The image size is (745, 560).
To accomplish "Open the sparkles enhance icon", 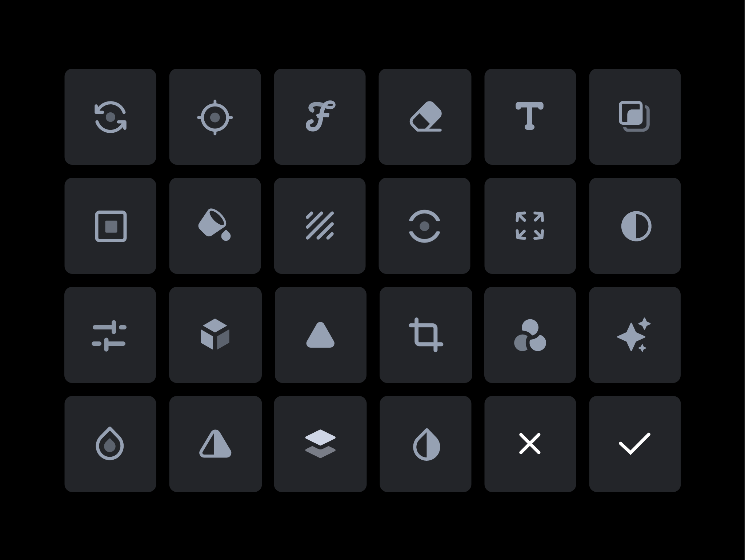I will point(634,335).
